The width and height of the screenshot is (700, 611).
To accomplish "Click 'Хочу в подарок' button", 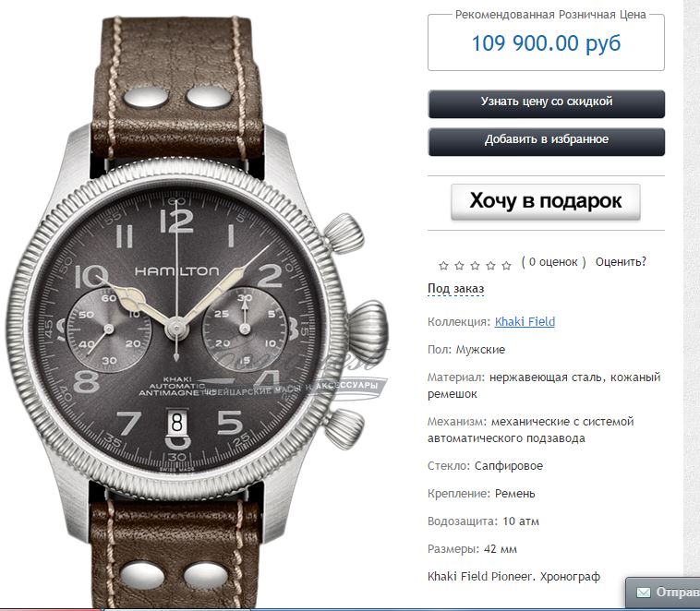I will click(x=546, y=202).
